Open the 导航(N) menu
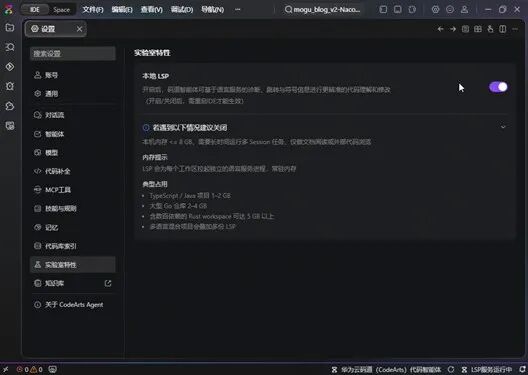 pos(212,9)
